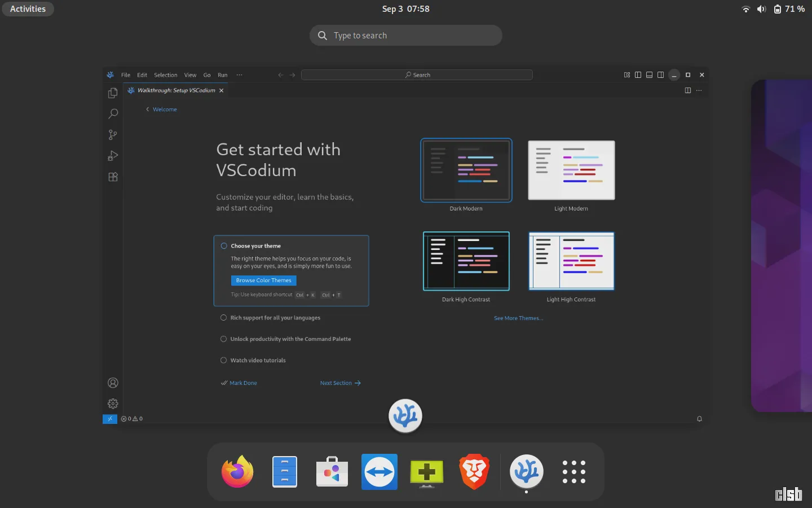
Task: Click See More Themes link
Action: point(518,318)
